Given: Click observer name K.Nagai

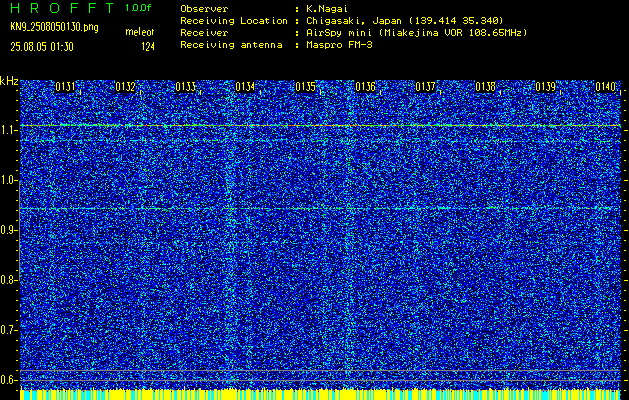Looking at the screenshot, I should pyautogui.click(x=327, y=8).
